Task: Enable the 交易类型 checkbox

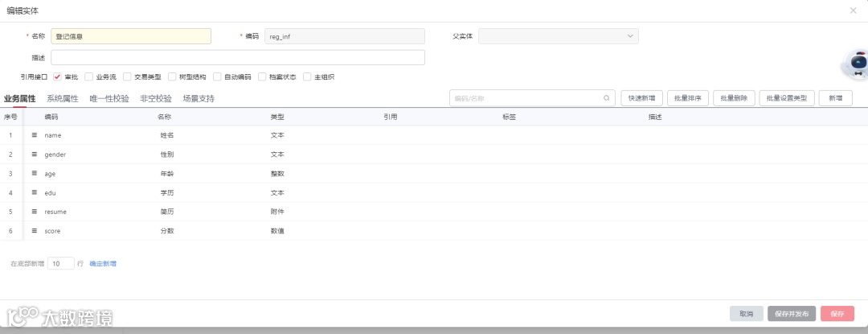Action: point(127,77)
